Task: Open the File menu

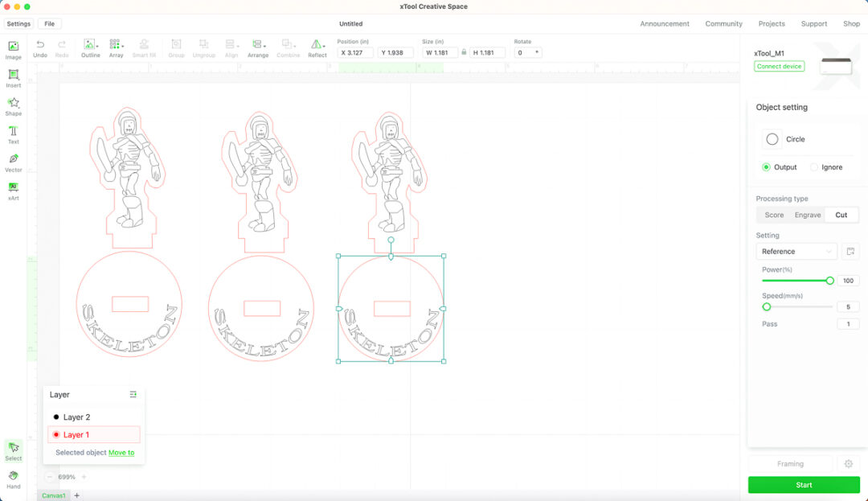Action: [x=50, y=24]
